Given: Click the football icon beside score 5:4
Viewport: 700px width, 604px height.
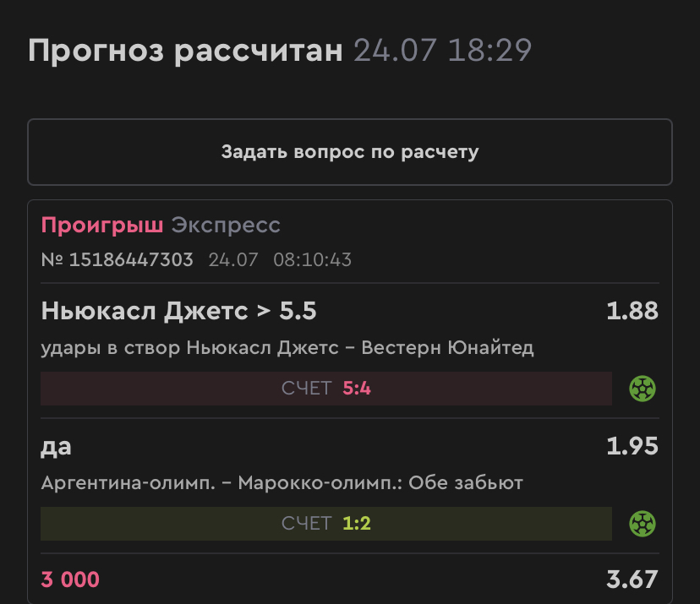Looking at the screenshot, I should pos(643,389).
